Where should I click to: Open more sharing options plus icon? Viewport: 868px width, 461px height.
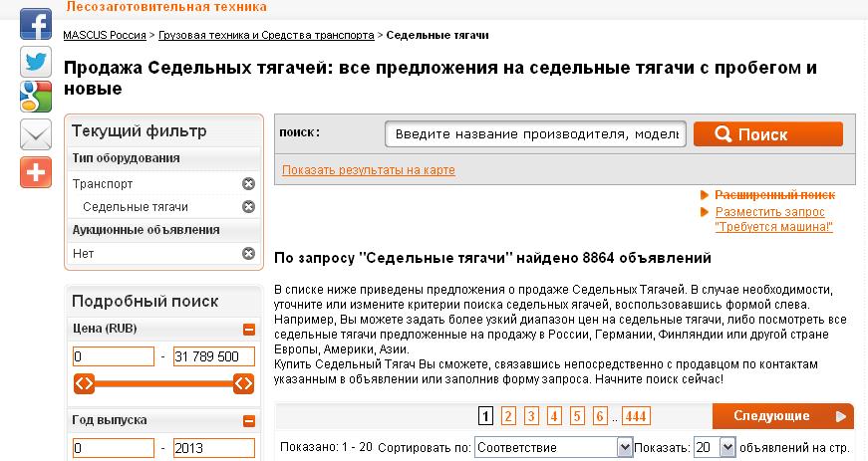(36, 172)
